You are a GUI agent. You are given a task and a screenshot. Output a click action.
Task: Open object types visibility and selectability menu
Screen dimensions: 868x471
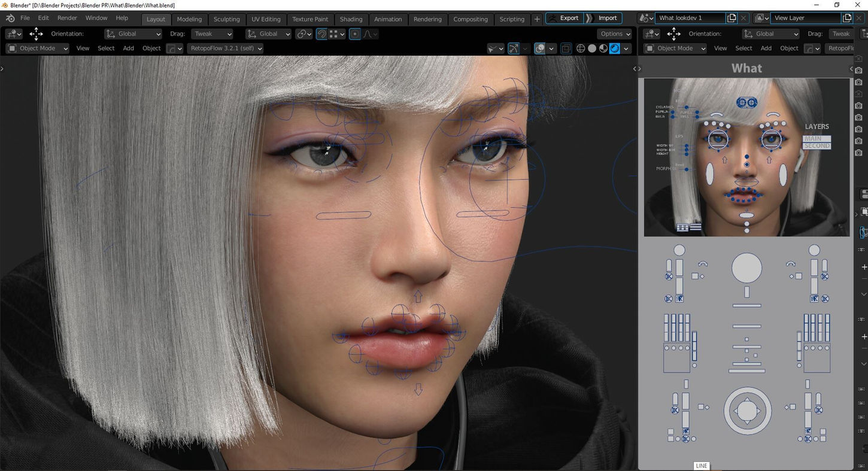tap(495, 48)
